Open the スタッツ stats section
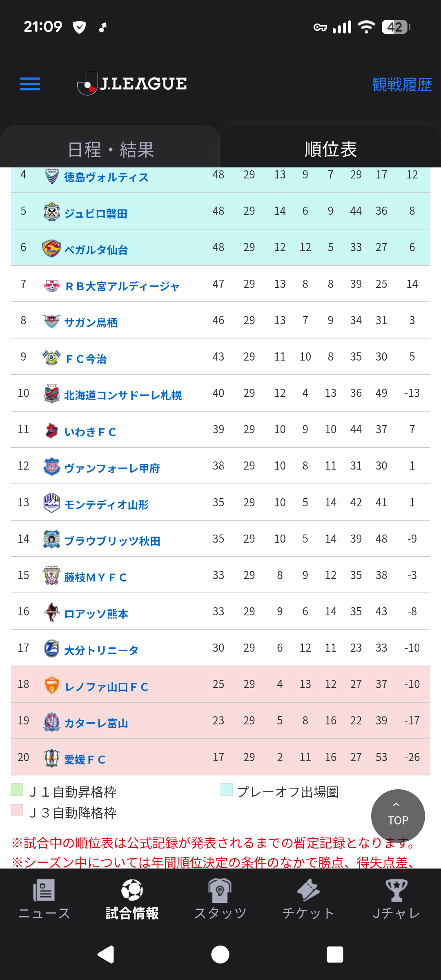 220,899
